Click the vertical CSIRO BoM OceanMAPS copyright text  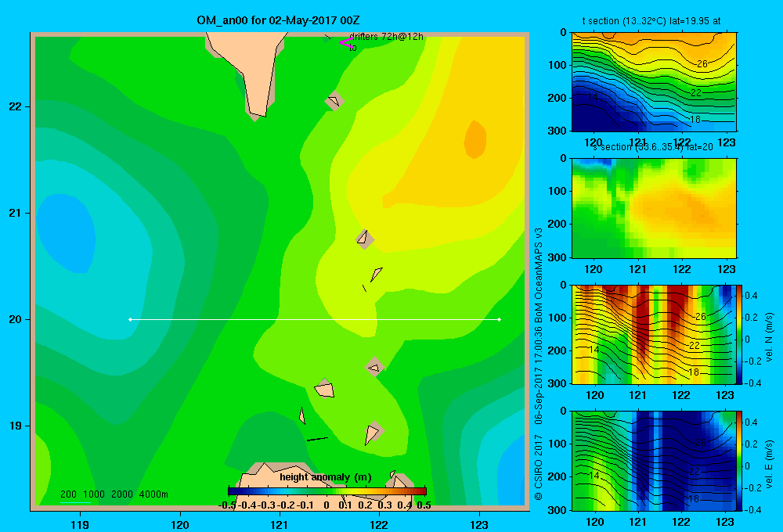(x=539, y=365)
